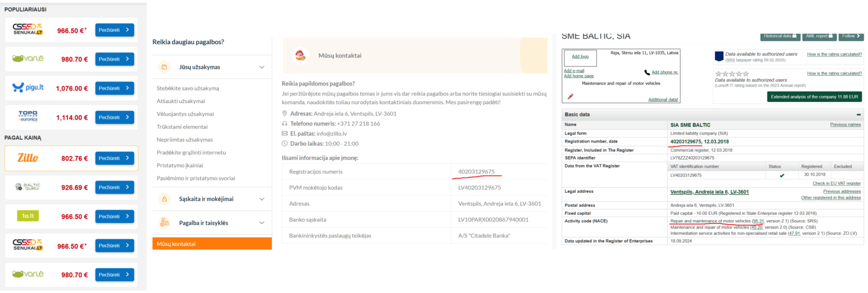
Task: Open Other registered in this address link
Action: coord(831,197)
